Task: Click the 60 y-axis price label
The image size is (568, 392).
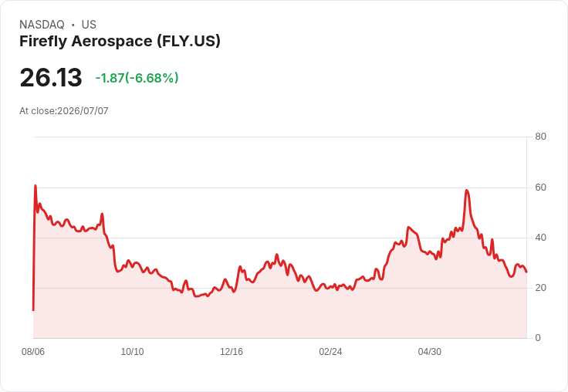Action: coord(540,188)
